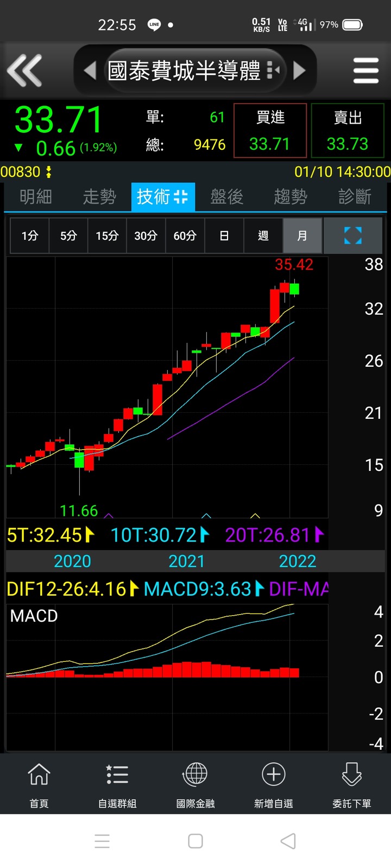Select the 月 monthly chart interval
391x868 pixels.
pos(302,235)
